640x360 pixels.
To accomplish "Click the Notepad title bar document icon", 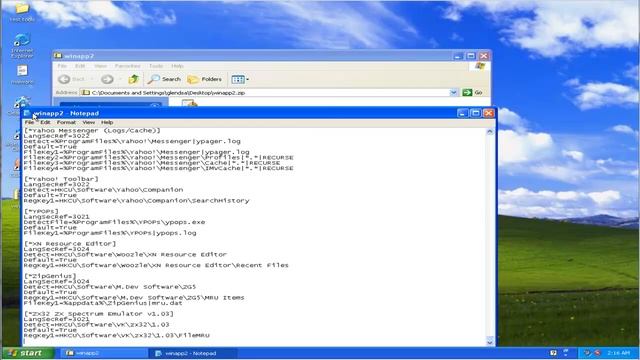I will pyautogui.click(x=27, y=113).
